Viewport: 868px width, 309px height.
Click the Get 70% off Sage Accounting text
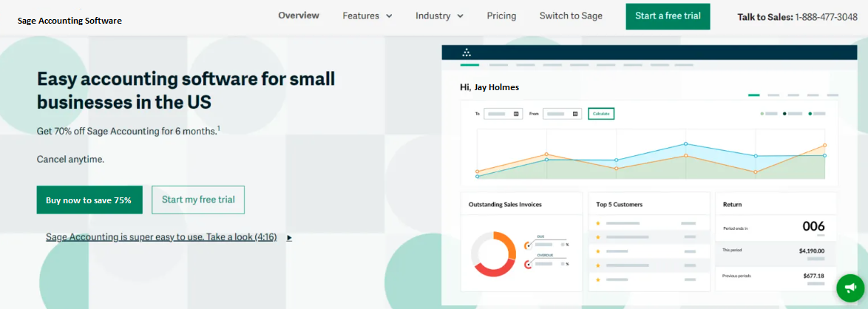pyautogui.click(x=129, y=131)
